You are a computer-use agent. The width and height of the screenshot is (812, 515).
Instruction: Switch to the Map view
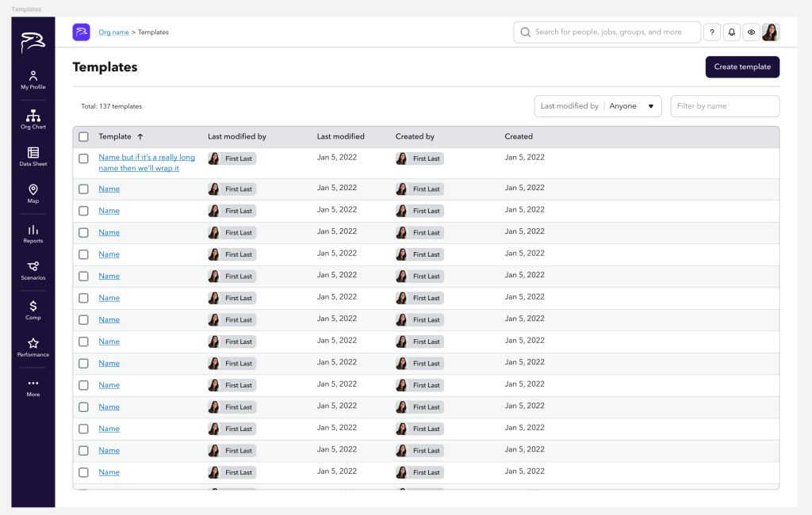(x=33, y=193)
